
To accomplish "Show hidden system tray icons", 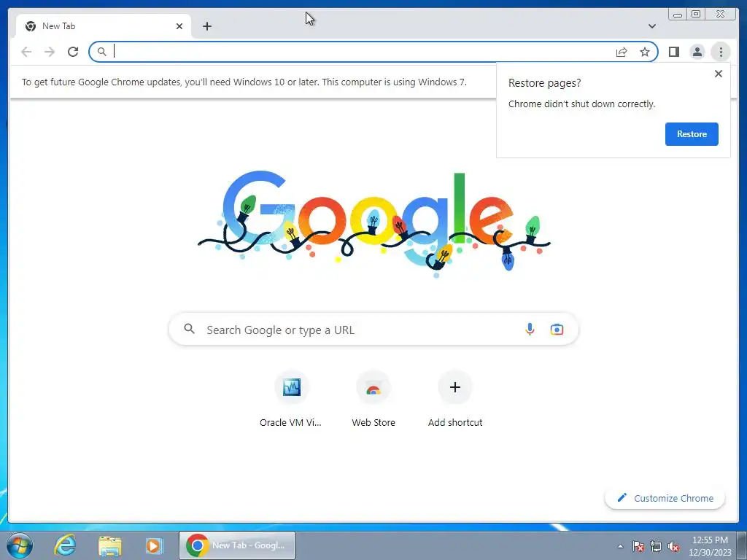I will coord(620,546).
